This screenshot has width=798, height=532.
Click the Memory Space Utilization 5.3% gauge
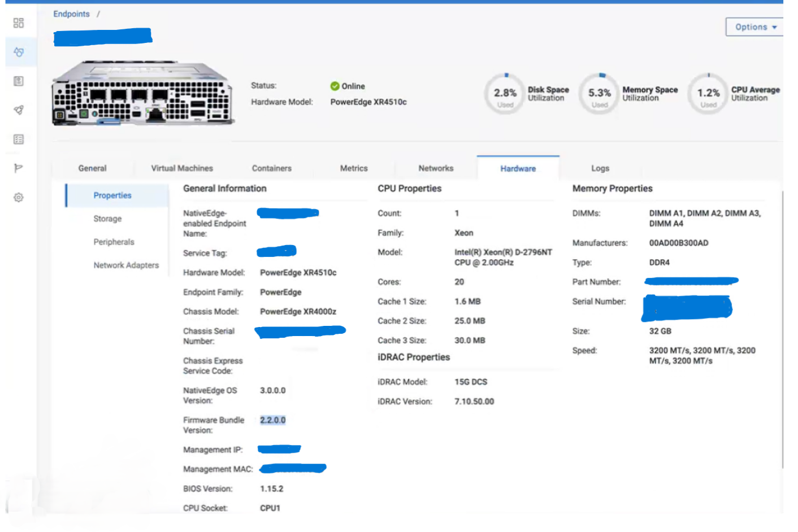[600, 93]
